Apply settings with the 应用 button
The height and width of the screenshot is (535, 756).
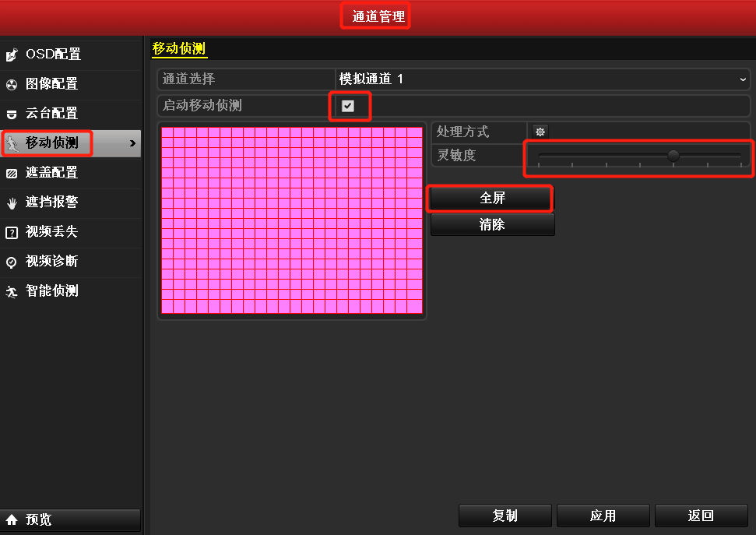603,516
